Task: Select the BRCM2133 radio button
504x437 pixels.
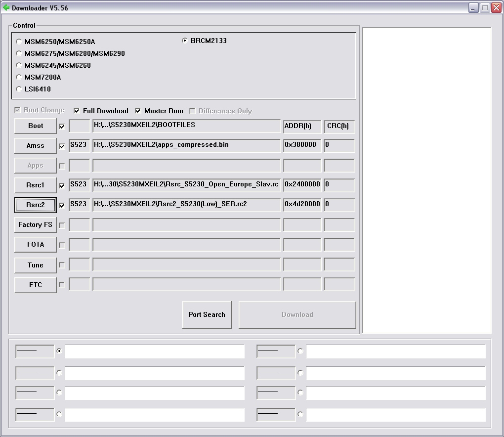Action: (185, 41)
